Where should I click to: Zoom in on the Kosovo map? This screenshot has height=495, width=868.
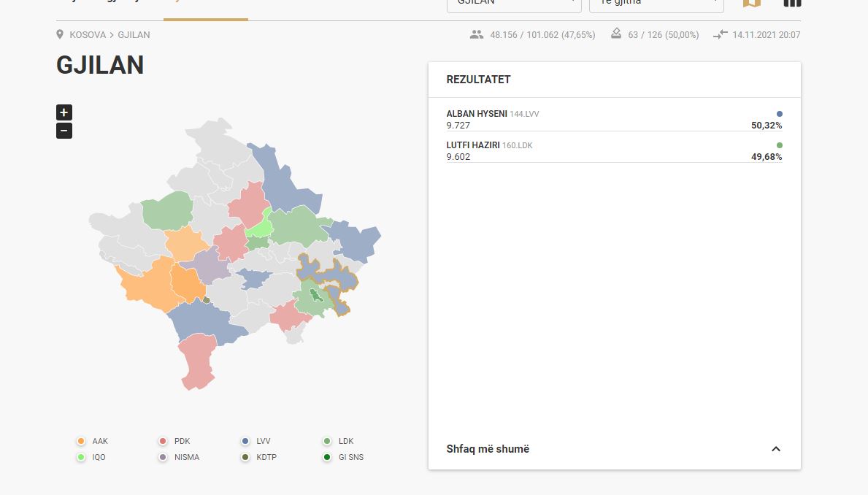[x=64, y=112]
